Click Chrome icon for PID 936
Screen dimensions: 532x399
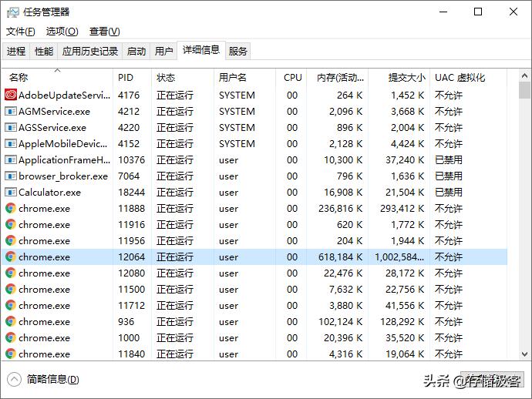(x=11, y=321)
